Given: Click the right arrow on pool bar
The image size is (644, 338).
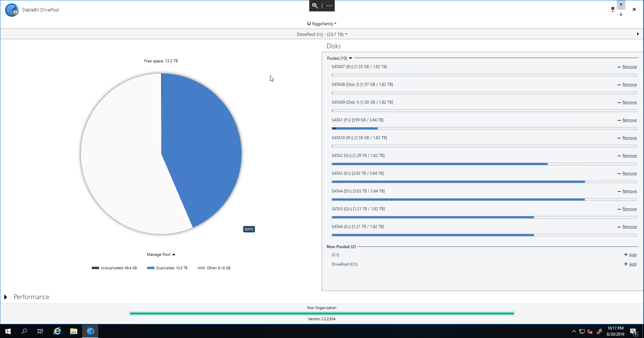Looking at the screenshot, I should [638, 34].
